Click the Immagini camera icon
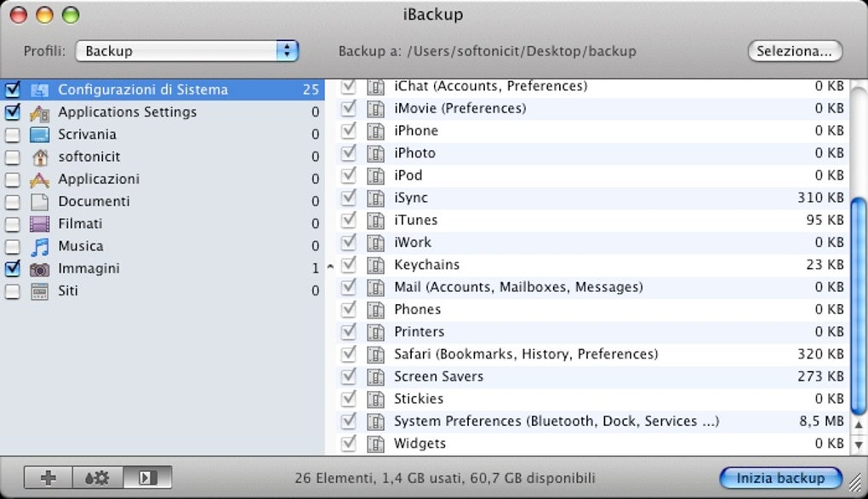868x499 pixels. 39,269
